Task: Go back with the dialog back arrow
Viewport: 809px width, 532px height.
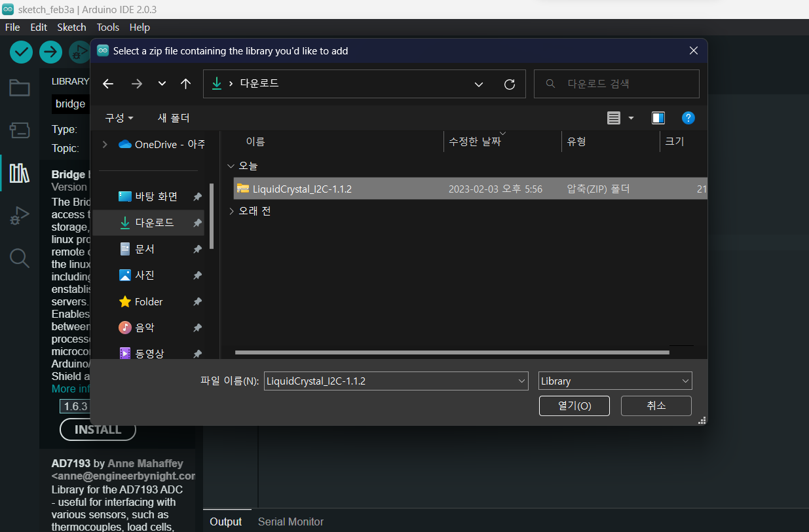Action: 108,84
